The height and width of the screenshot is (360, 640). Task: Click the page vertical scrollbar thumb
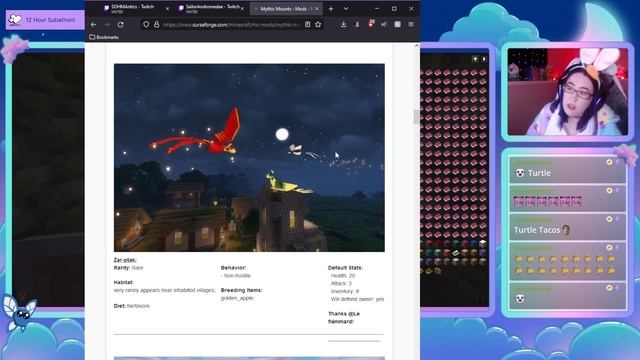pyautogui.click(x=416, y=117)
